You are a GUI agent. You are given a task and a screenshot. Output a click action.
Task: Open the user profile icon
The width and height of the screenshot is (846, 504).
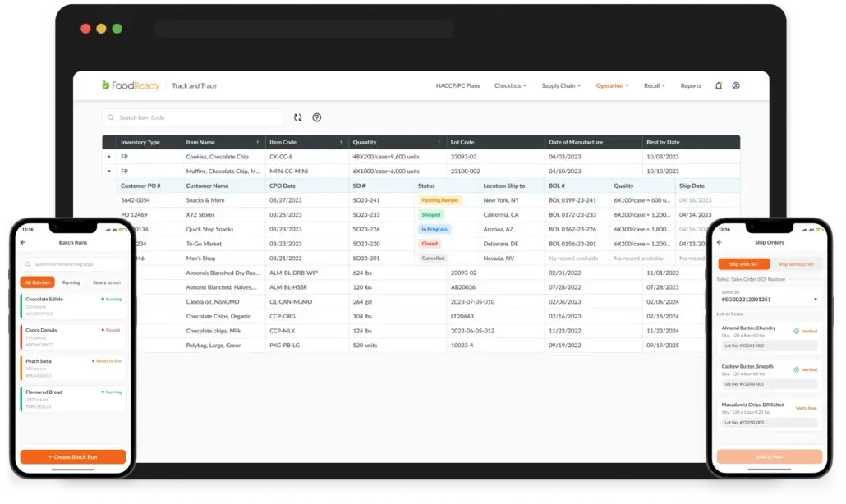736,85
